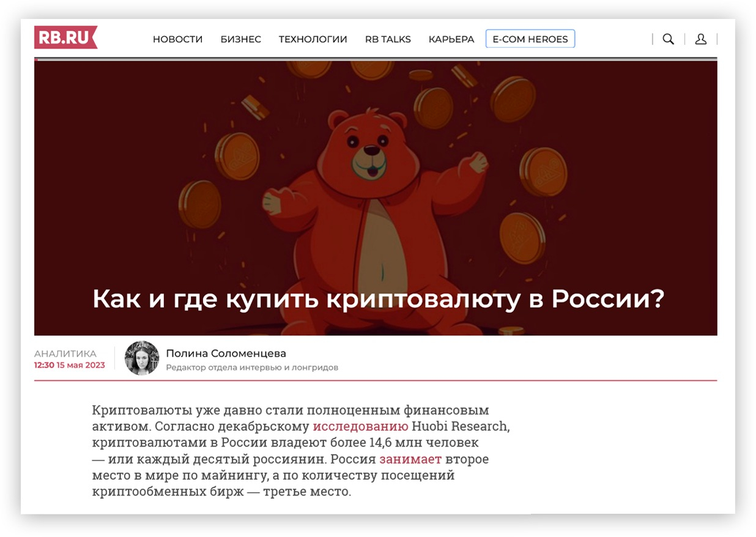Open author name Полина Соломенцева
The height and width of the screenshot is (537, 756).
tap(226, 354)
